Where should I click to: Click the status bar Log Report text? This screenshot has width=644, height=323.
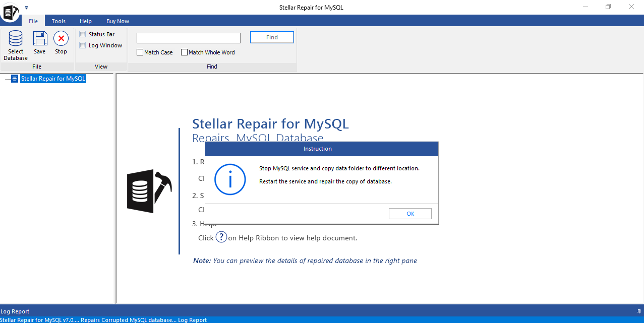[x=192, y=320]
